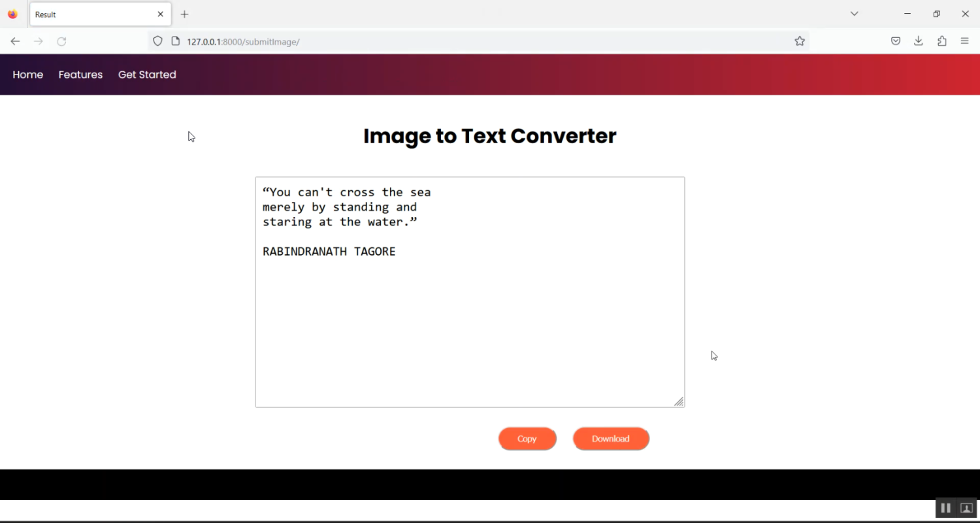Click the screen display icon beside pause
The height and width of the screenshot is (523, 980).
coord(966,508)
